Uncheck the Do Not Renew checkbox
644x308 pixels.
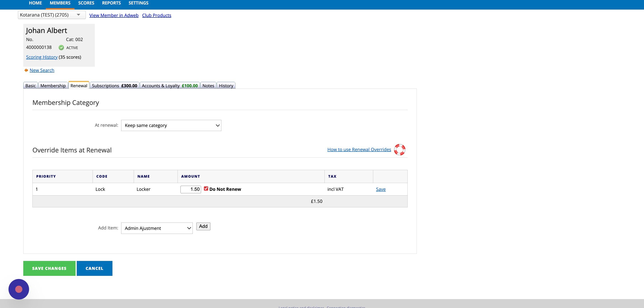(206, 189)
